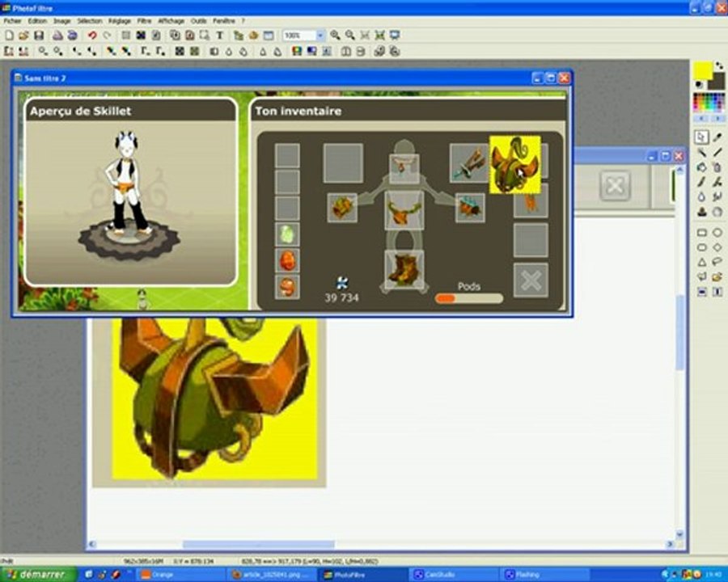Activate the selection pointer tool
728x582 pixels.
[701, 137]
